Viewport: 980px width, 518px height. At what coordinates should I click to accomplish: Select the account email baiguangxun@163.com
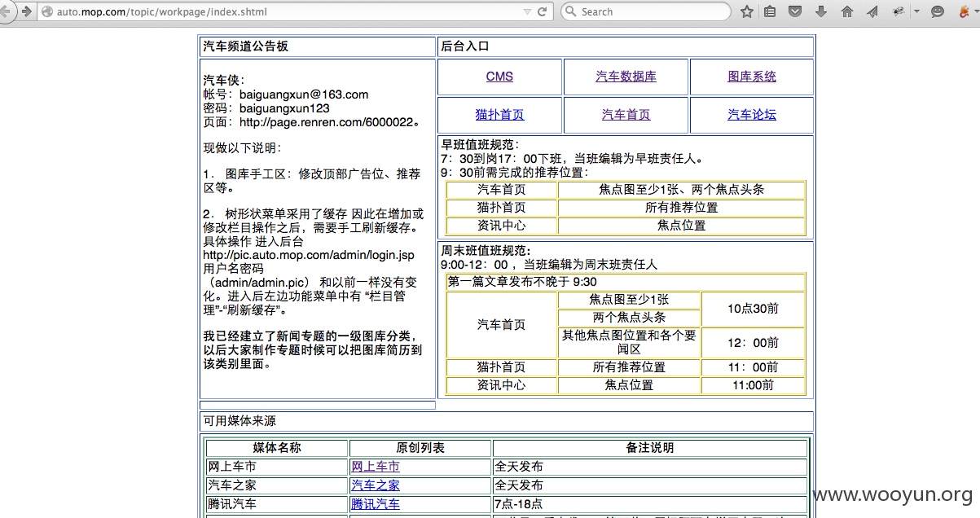[x=304, y=94]
